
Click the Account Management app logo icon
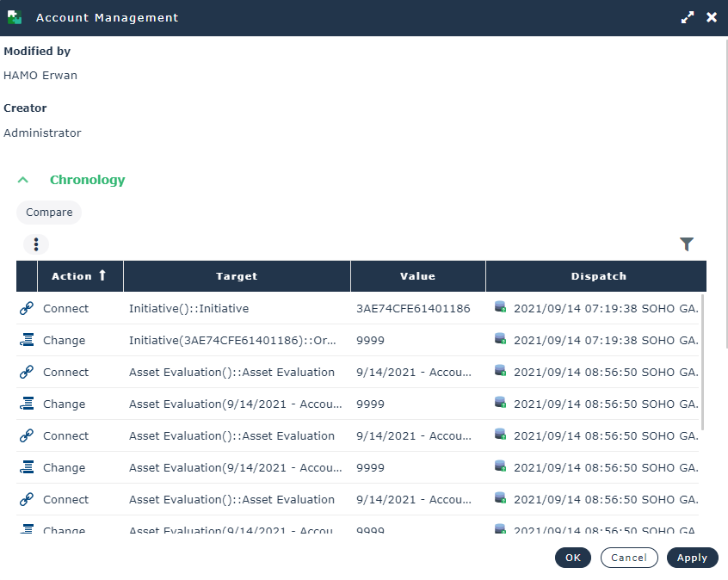point(15,17)
